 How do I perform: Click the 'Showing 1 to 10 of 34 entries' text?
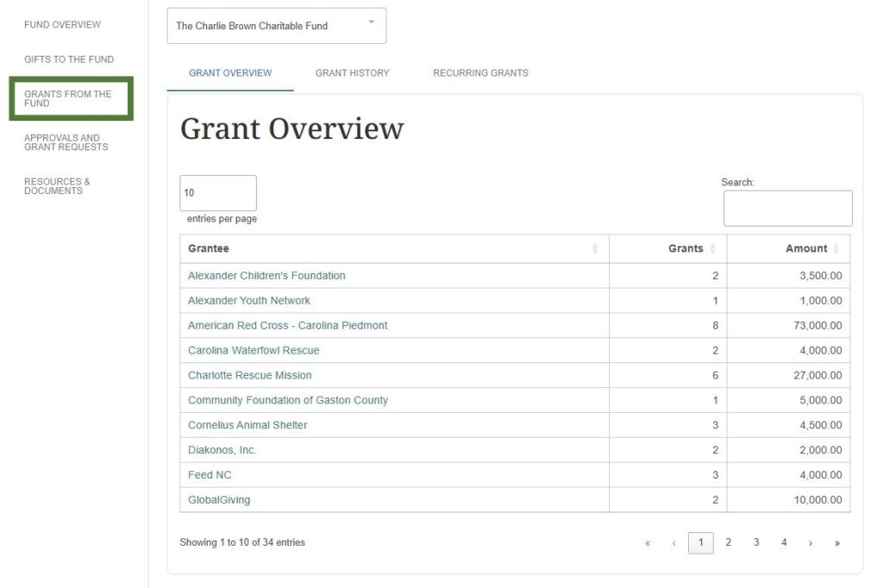(x=242, y=542)
